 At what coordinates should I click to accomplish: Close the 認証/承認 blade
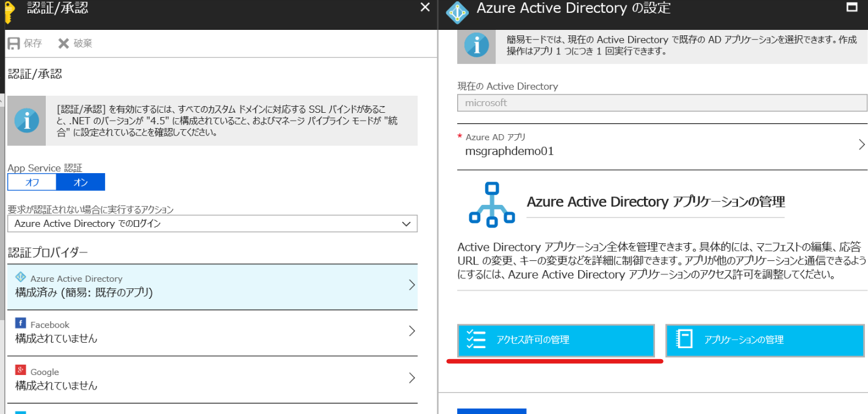[x=425, y=7]
